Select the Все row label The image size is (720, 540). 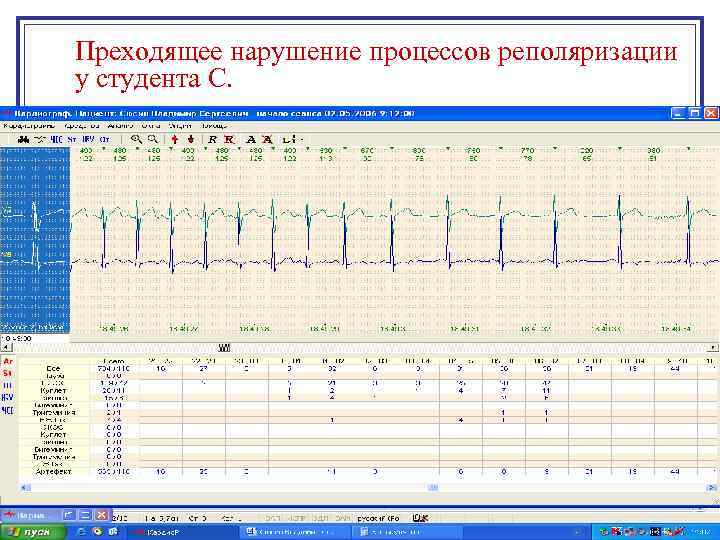click(x=53, y=368)
